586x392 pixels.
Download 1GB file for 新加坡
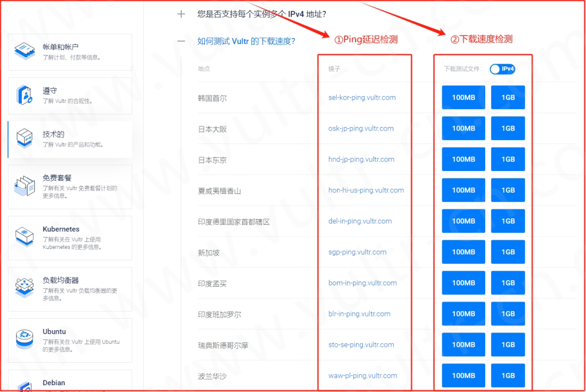(508, 252)
